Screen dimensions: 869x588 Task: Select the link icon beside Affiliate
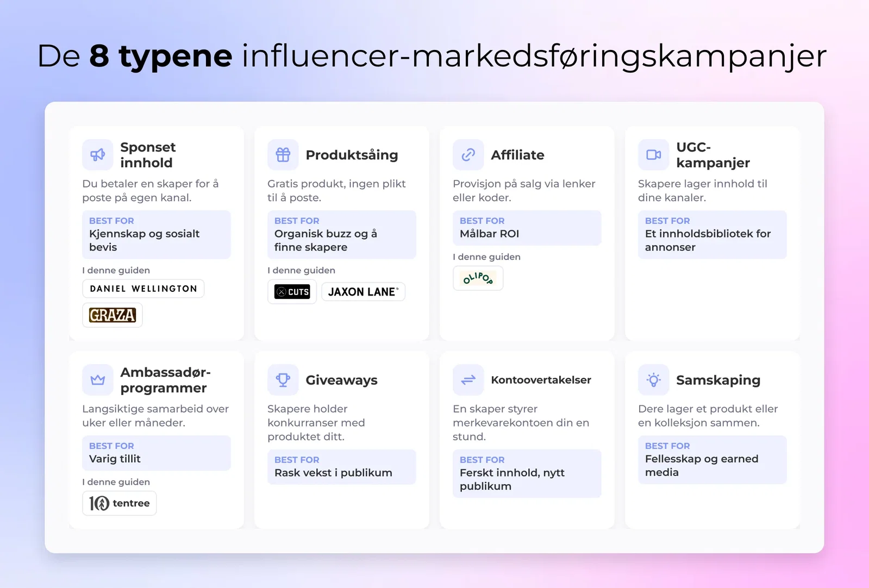[468, 155]
